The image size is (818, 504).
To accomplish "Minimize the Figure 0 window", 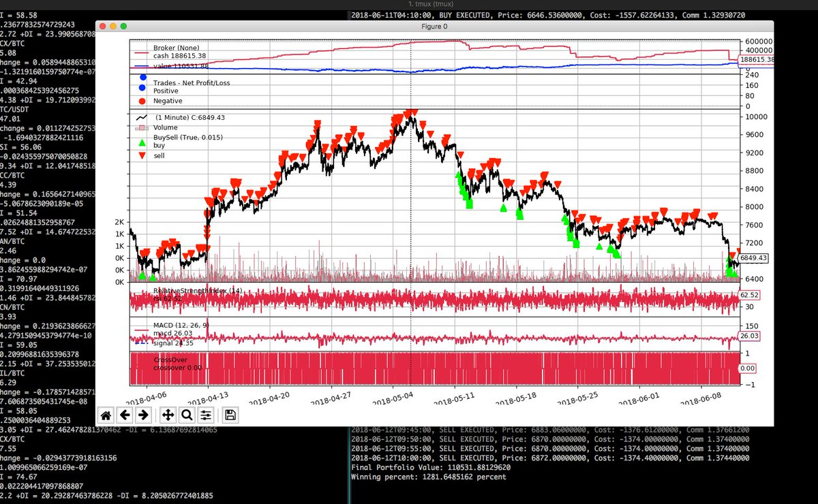I will pyautogui.click(x=113, y=26).
